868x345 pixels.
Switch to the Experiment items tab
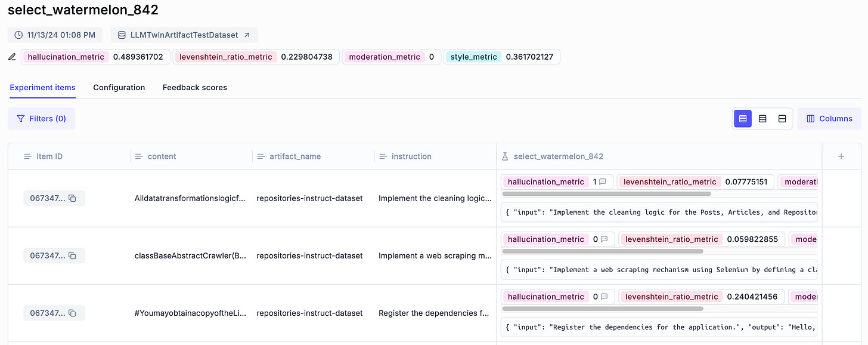[43, 88]
